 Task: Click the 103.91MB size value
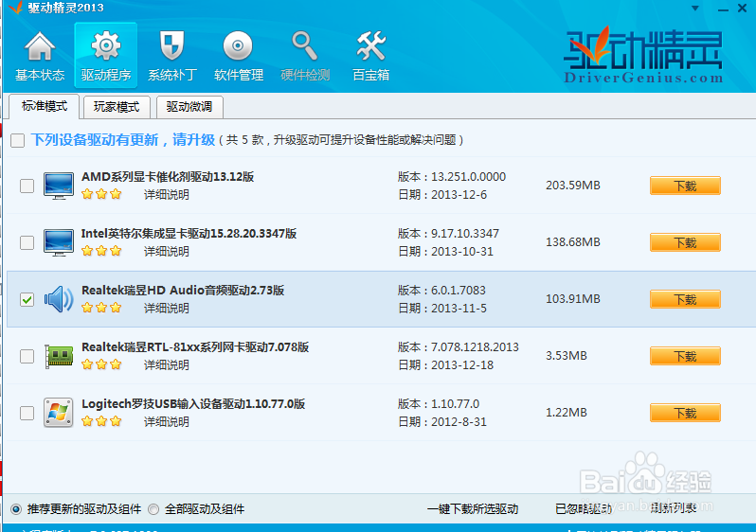573,299
